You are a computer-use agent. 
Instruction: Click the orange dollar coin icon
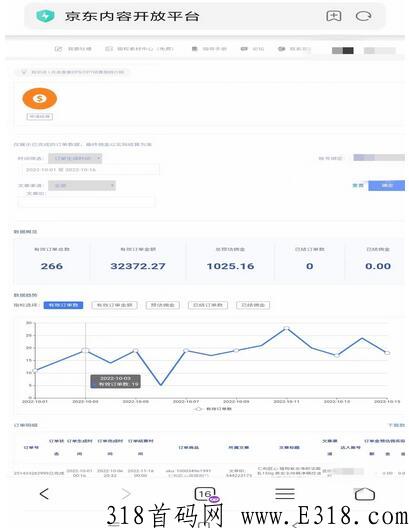tap(39, 98)
